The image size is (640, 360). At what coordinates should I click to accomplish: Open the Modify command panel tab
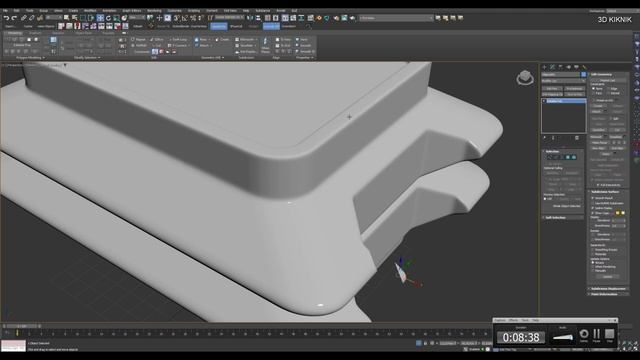pos(552,67)
